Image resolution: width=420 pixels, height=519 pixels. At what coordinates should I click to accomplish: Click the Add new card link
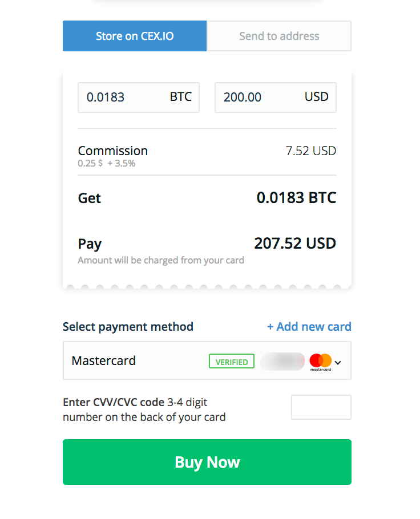click(309, 327)
